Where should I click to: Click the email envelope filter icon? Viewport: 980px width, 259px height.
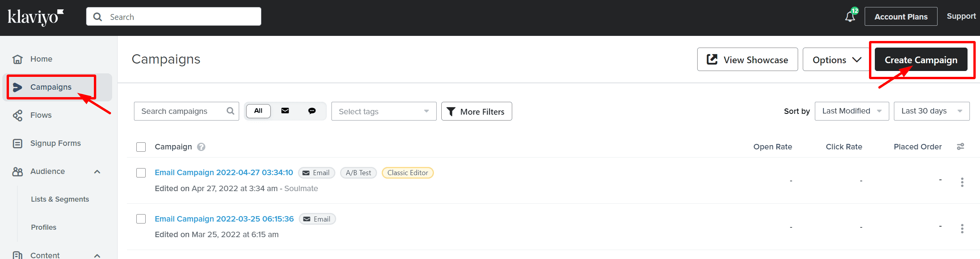pos(285,111)
